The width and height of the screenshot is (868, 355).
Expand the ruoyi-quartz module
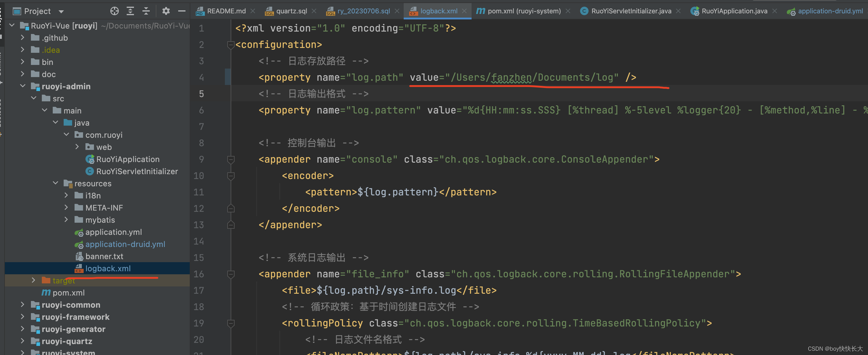click(22, 341)
